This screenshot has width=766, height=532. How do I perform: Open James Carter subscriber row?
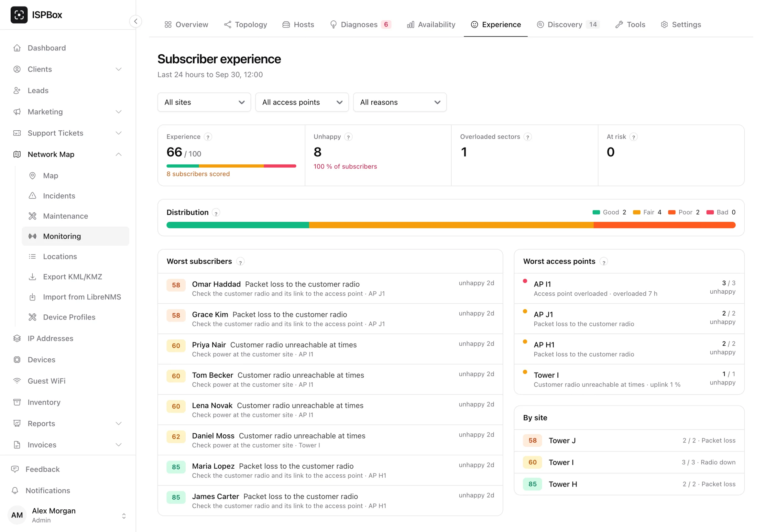click(330, 501)
